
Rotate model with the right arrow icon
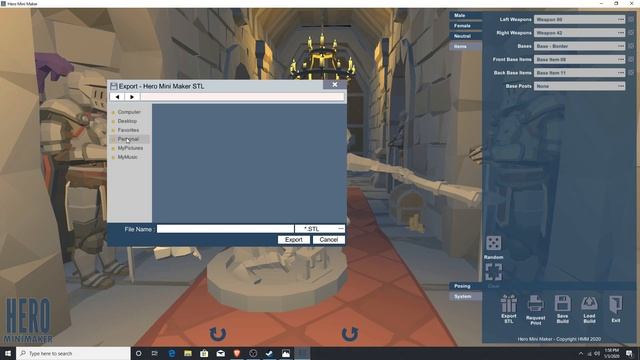pos(350,334)
